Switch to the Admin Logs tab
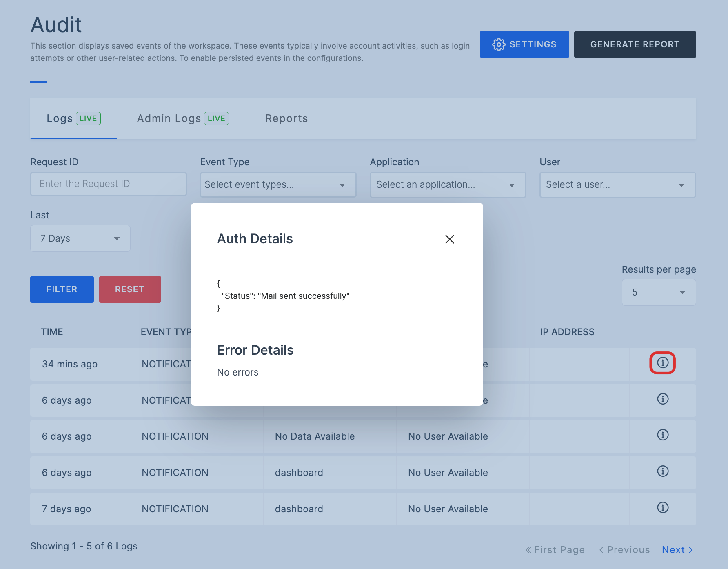The height and width of the screenshot is (569, 728). coord(183,118)
